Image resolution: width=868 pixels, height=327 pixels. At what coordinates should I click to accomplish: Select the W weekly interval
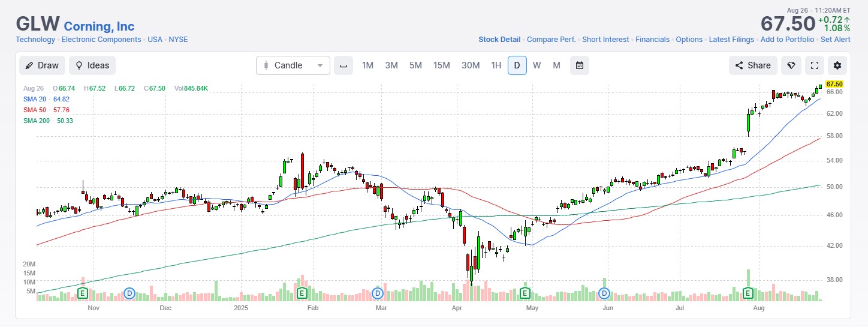pyautogui.click(x=537, y=65)
